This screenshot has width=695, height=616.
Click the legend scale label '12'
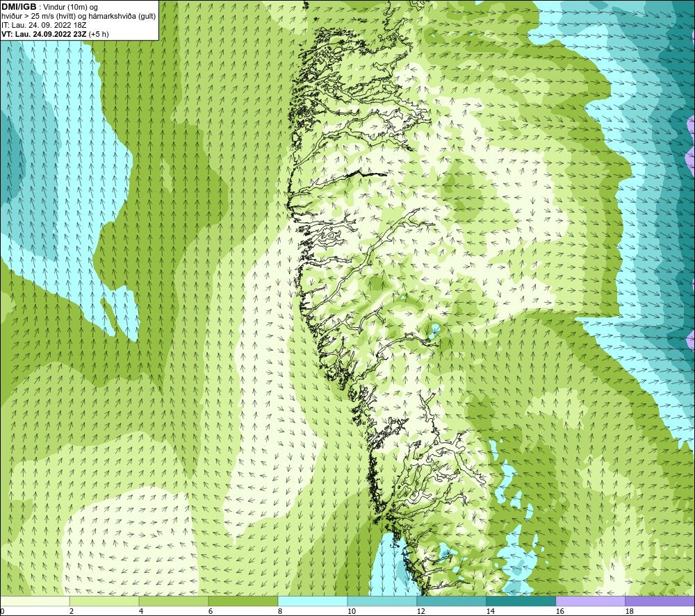(x=420, y=612)
